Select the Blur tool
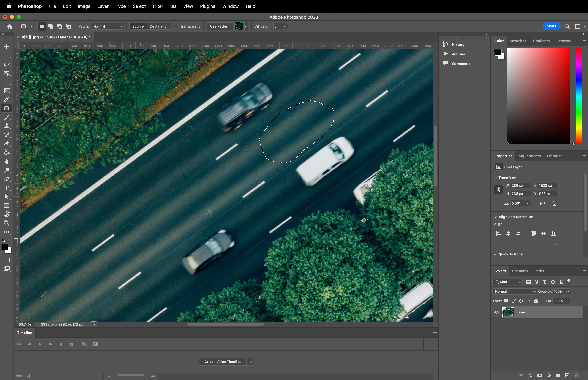588x380 pixels. click(7, 161)
